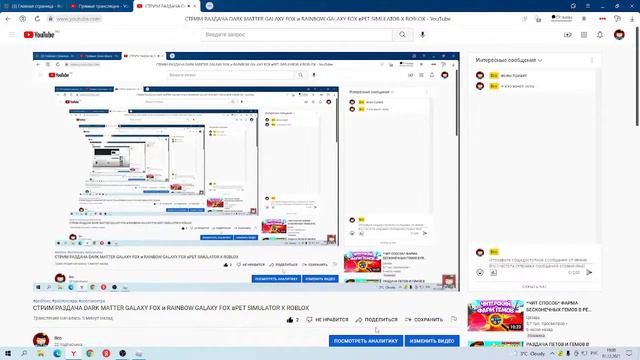Open the 'РАЗДАЧА ПЕТОВ И ГЕМОВ' recommended video
The image size is (640, 360).
558,344
